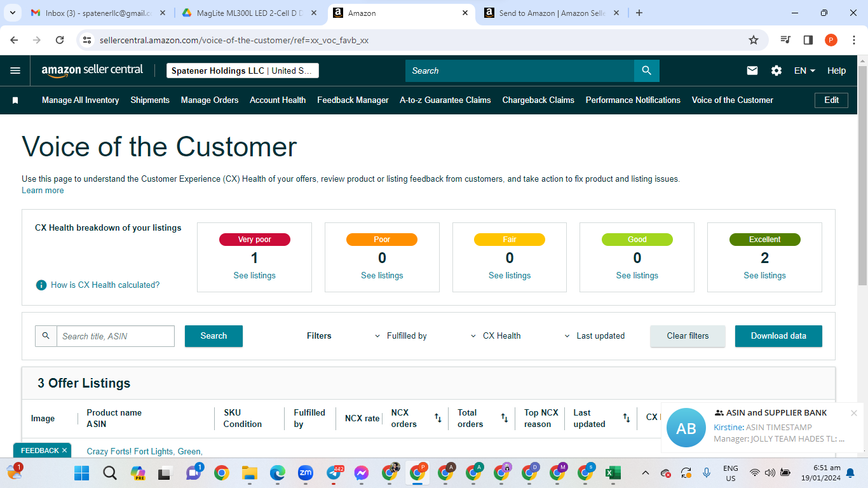See listings under Good

click(x=637, y=276)
